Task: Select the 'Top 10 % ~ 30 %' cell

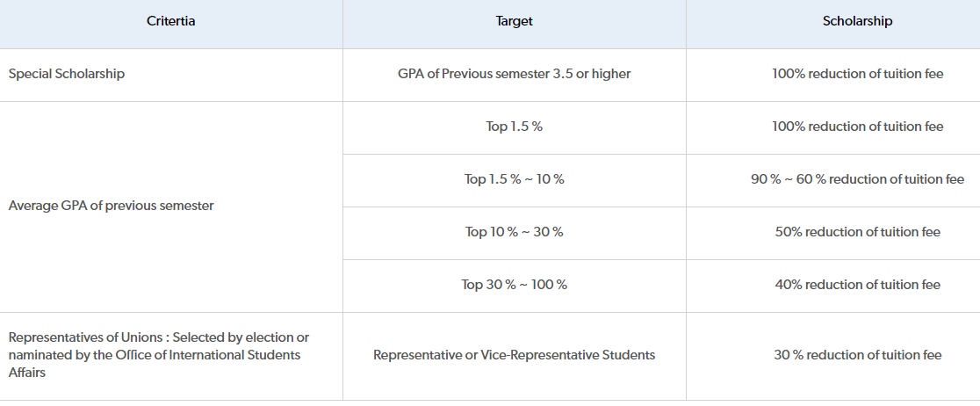Action: [514, 232]
